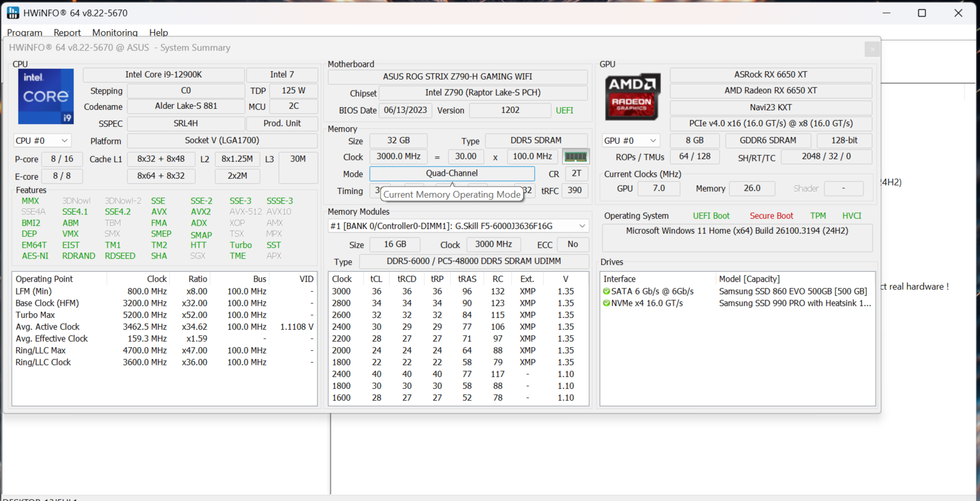Click the ASRock RX 6650 XT field
Screen dimensions: 980x501
click(770, 75)
